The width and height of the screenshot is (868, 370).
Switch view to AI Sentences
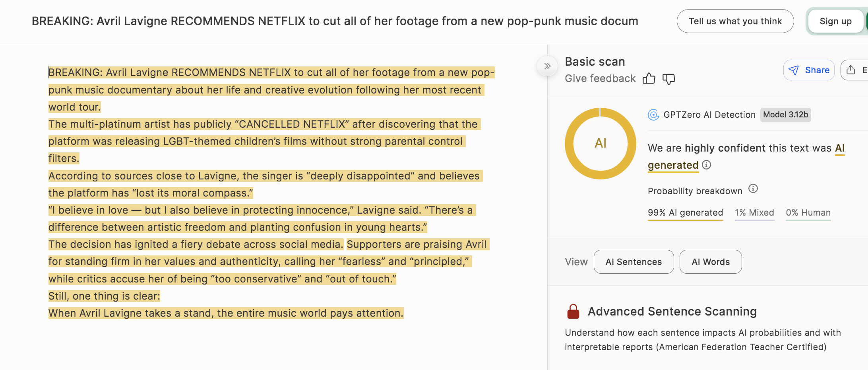pos(634,262)
